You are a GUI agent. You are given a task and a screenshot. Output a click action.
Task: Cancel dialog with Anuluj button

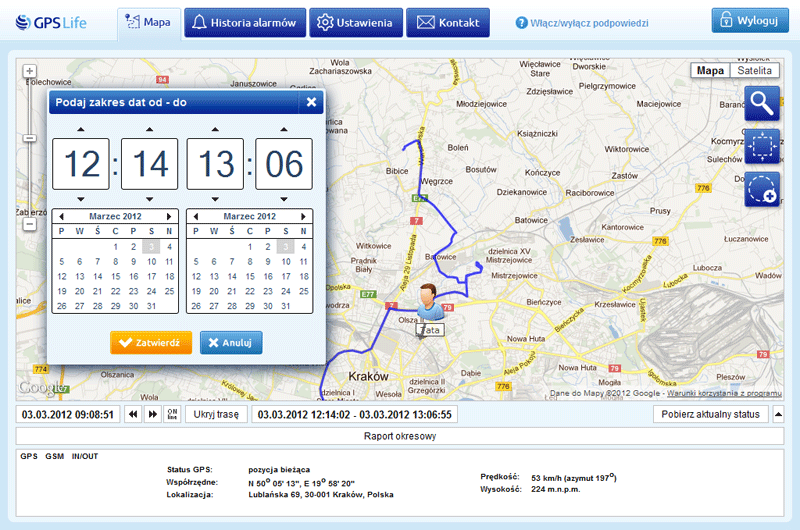[x=231, y=343]
